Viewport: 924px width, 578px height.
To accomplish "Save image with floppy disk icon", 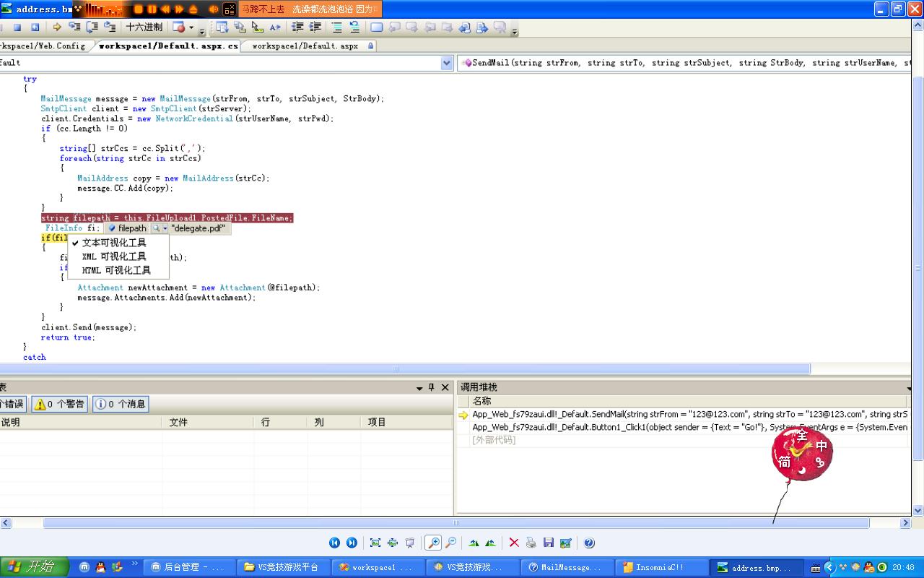I will click(549, 543).
